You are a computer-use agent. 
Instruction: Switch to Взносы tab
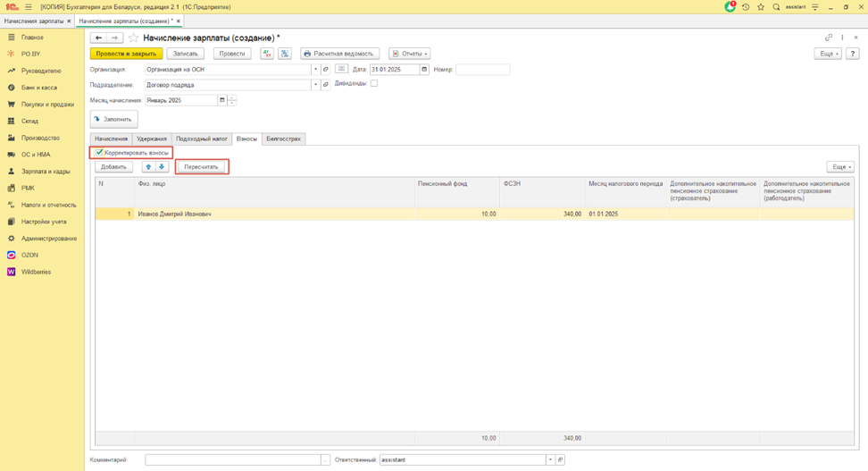point(246,139)
